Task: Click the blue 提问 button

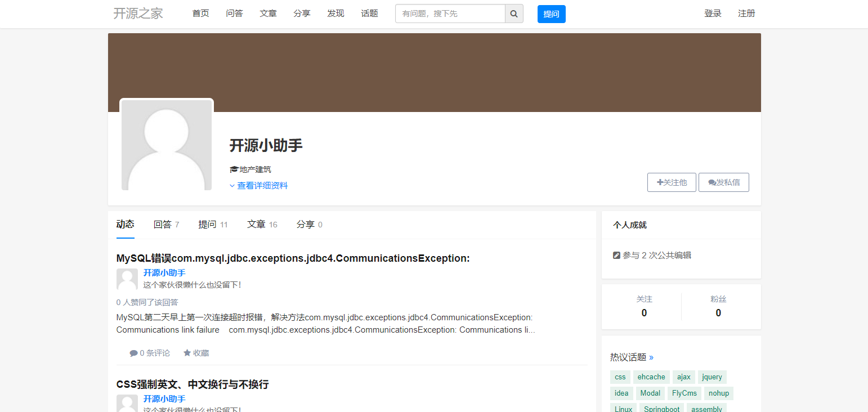Action: tap(552, 14)
